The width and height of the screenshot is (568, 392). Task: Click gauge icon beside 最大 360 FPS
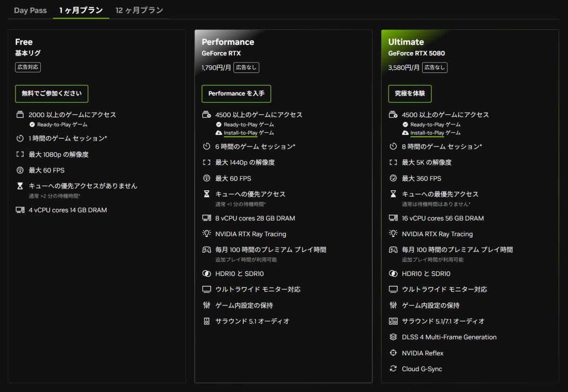tap(393, 178)
